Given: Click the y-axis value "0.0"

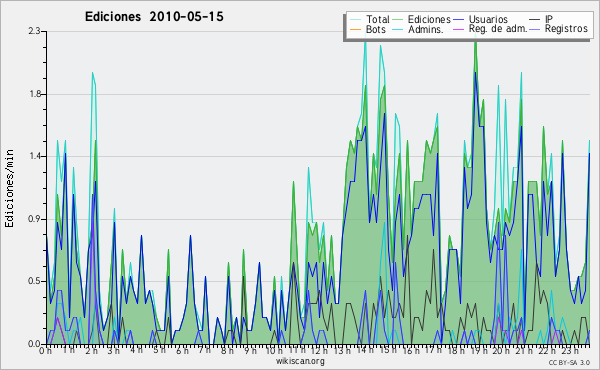Looking at the screenshot, I should 34,344.
